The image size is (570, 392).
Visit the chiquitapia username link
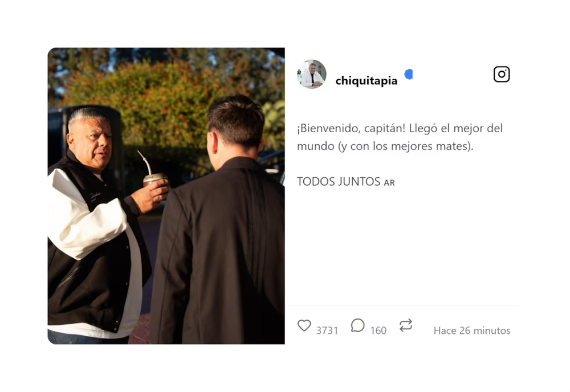[367, 81]
